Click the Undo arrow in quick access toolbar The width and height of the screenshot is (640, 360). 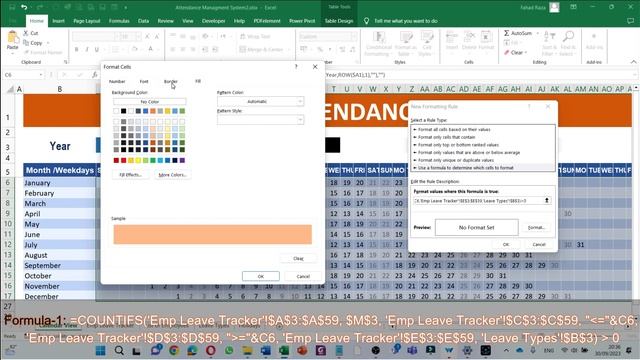tap(24, 7)
